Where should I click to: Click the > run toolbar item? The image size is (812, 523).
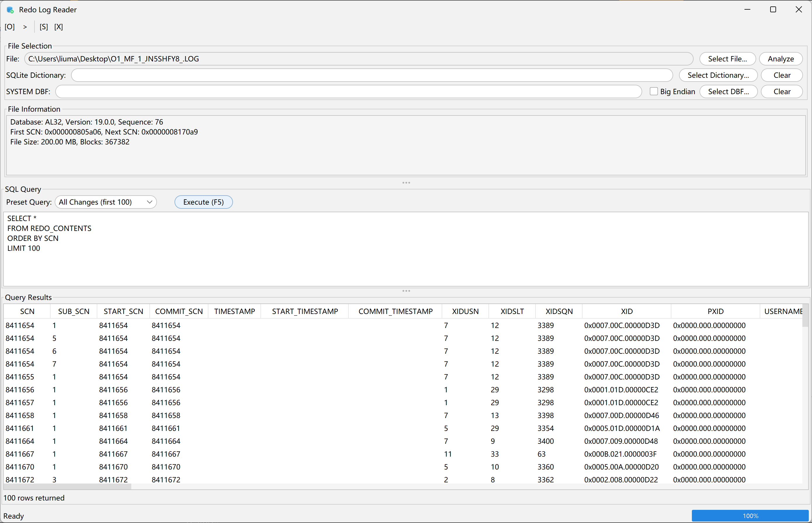point(25,27)
